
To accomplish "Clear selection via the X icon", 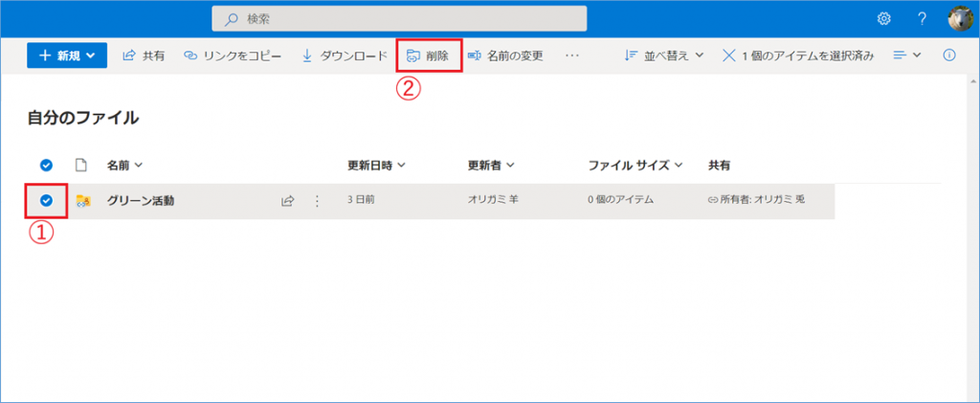I will pos(728,56).
